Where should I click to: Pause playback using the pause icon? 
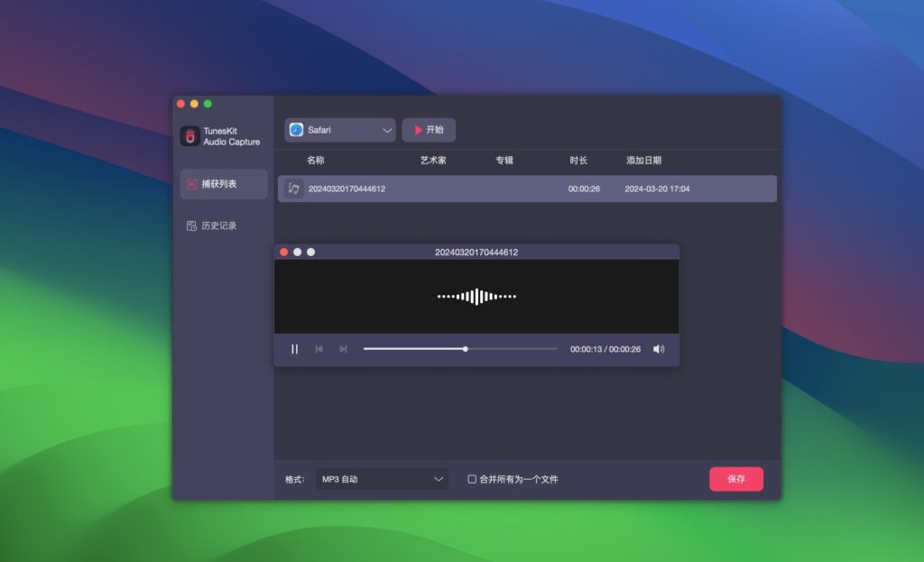coord(294,349)
